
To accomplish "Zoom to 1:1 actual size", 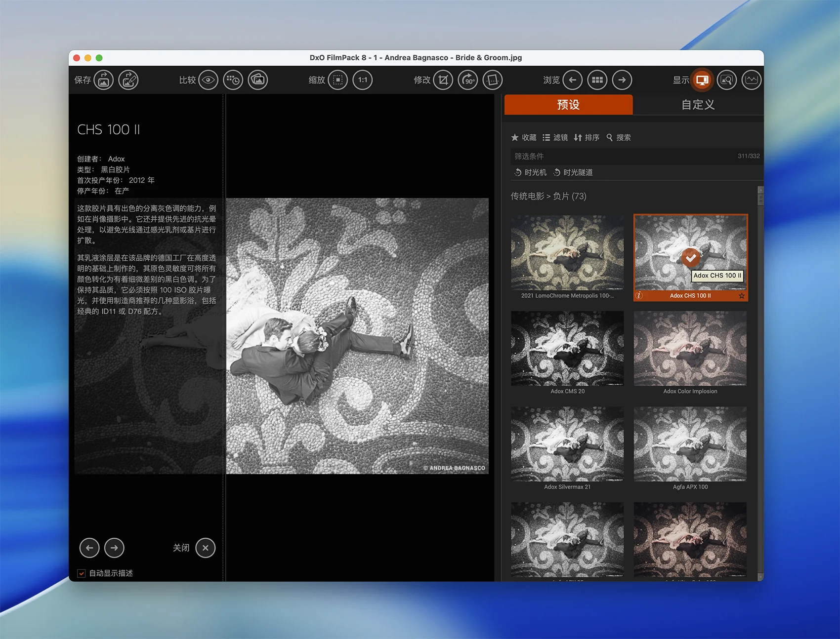I will pyautogui.click(x=363, y=80).
